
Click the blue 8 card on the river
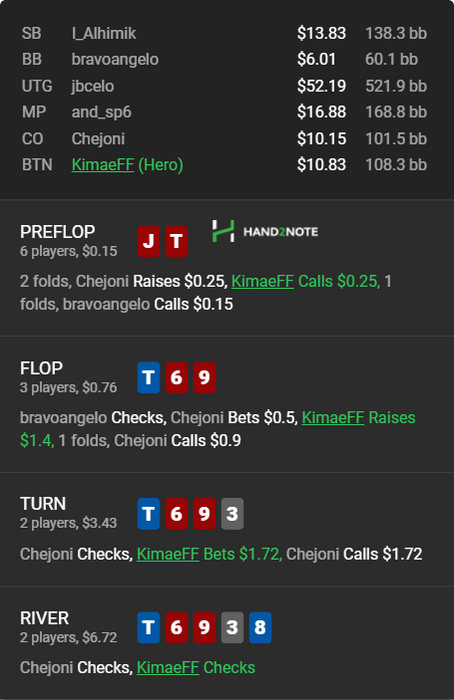click(x=260, y=627)
